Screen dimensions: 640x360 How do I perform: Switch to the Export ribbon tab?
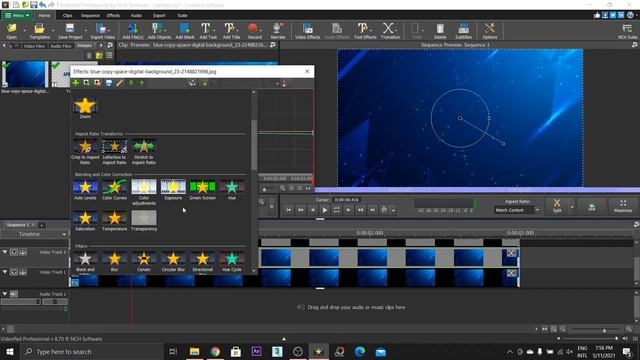[x=159, y=16]
